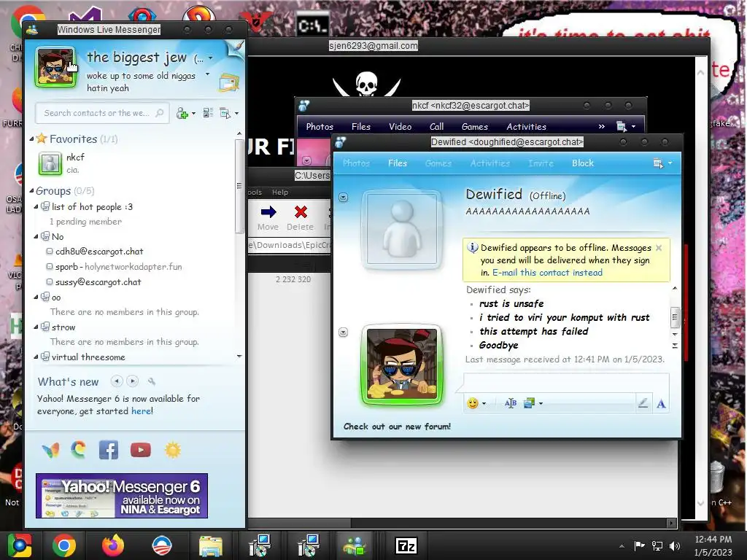Click Video in nkcf chat toolbar
This screenshot has height=560, width=747.
(400, 127)
